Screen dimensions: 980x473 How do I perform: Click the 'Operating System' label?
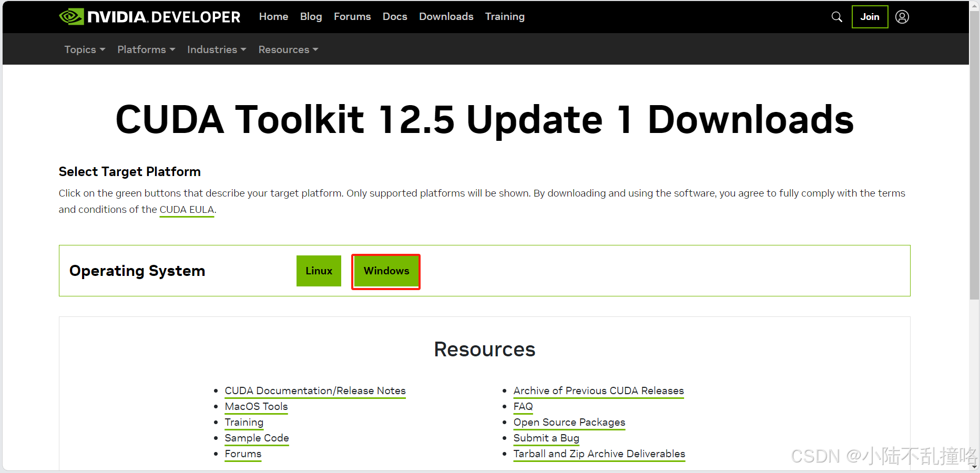coord(137,271)
